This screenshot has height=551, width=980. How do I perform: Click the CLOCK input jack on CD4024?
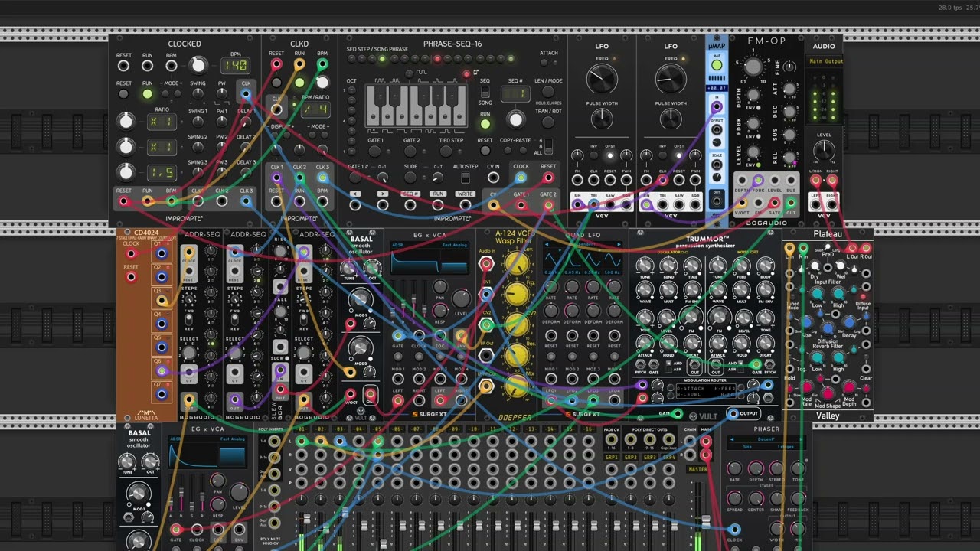tap(131, 254)
